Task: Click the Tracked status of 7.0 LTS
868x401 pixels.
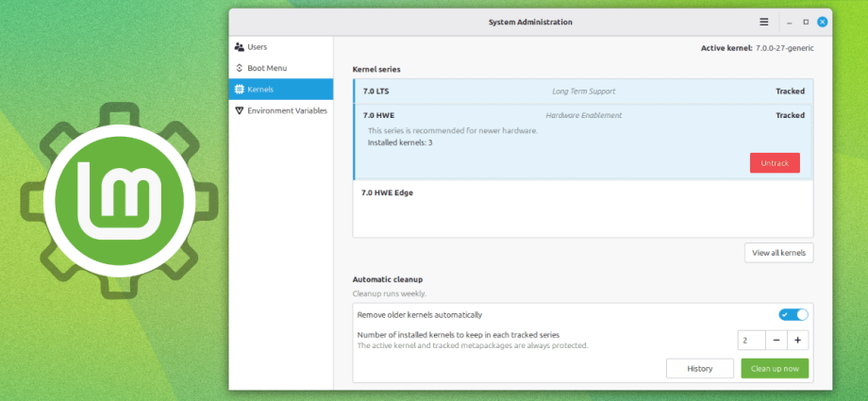Action: coord(790,92)
